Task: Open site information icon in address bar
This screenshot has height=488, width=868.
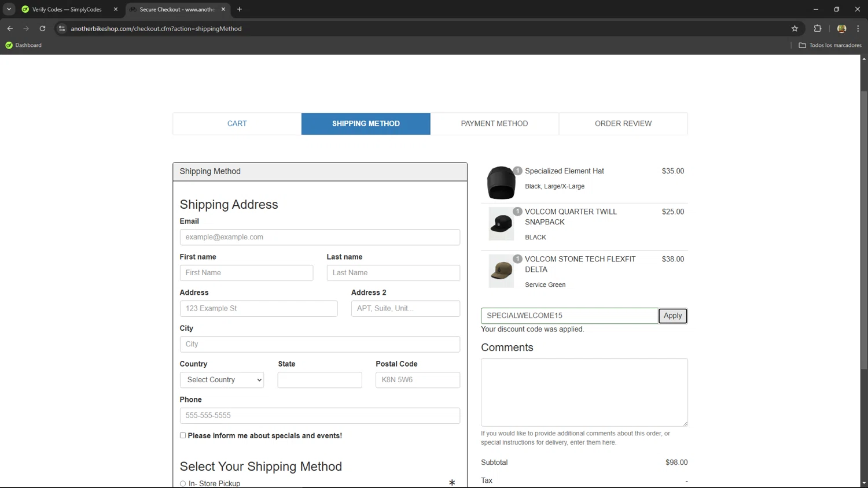Action: (62, 28)
